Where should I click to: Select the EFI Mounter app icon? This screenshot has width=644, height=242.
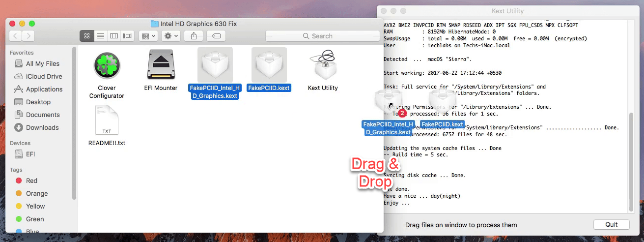click(x=161, y=65)
